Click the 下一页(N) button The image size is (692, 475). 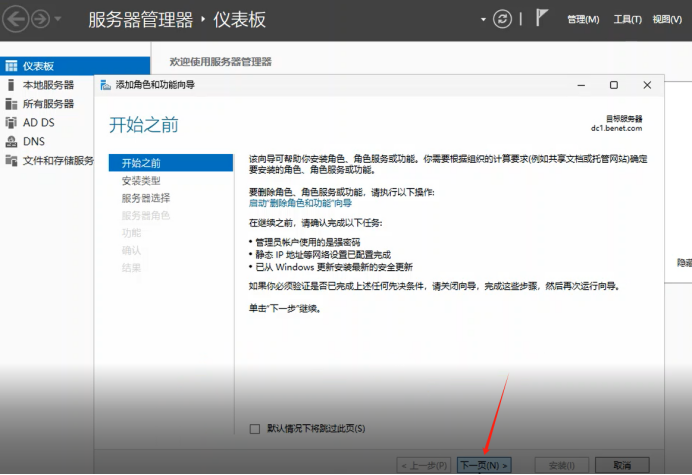point(484,465)
